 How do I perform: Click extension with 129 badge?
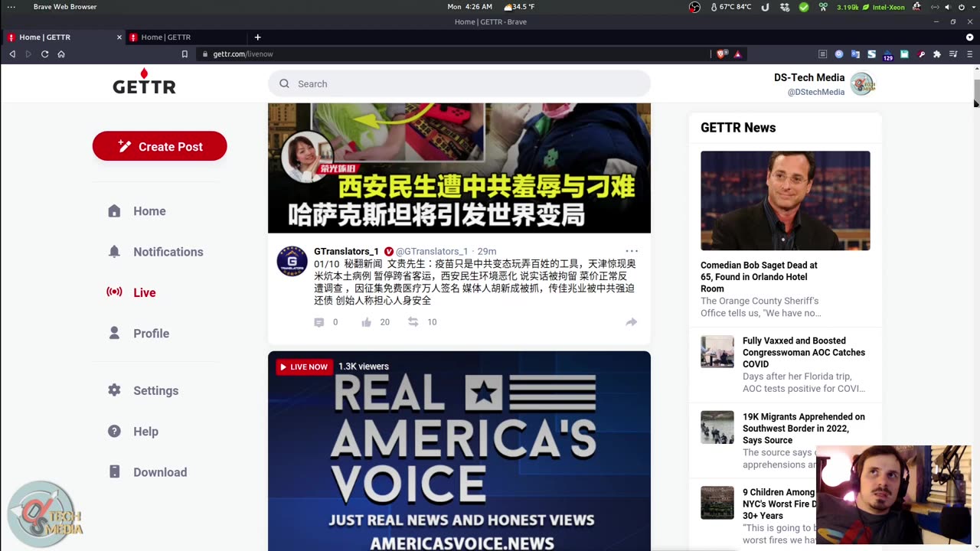(x=887, y=55)
